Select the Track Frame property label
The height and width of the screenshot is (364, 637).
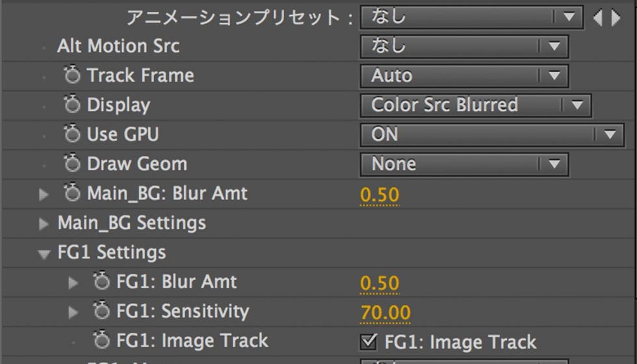[140, 75]
